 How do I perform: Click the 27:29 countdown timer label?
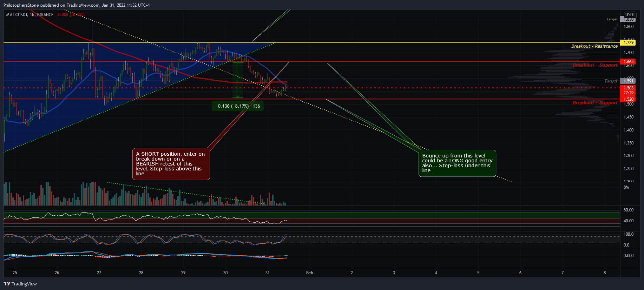click(x=628, y=93)
